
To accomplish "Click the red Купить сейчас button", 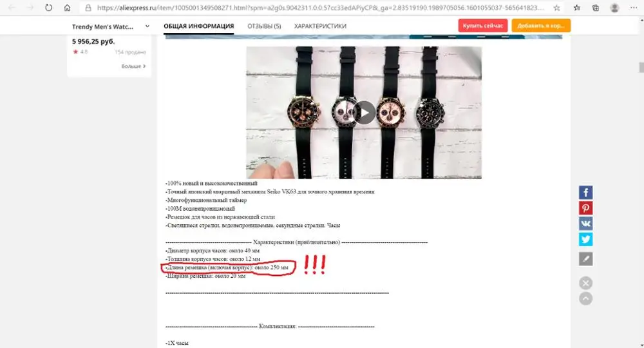I will tap(482, 26).
